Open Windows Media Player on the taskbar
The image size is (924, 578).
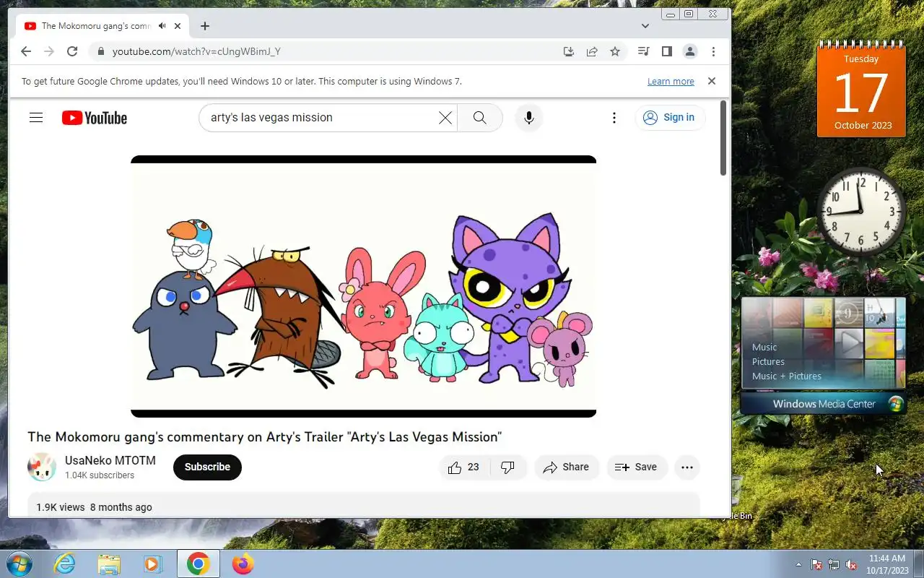153,564
